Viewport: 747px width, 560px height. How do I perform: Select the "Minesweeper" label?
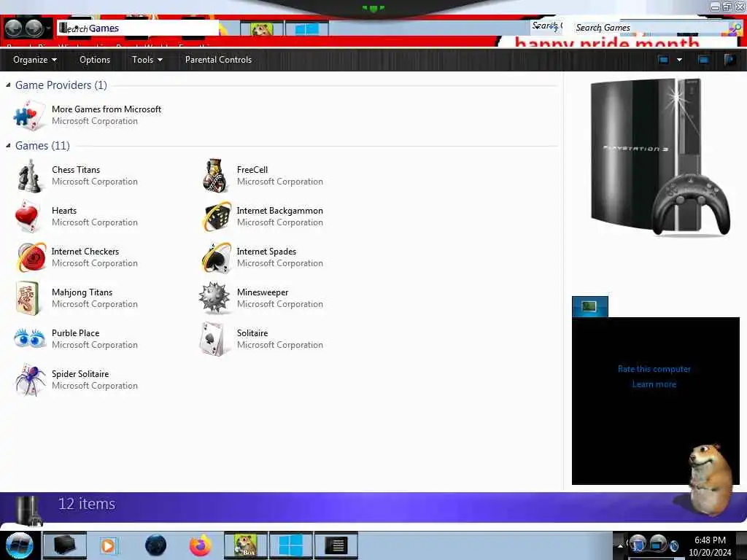pyautogui.click(x=263, y=292)
